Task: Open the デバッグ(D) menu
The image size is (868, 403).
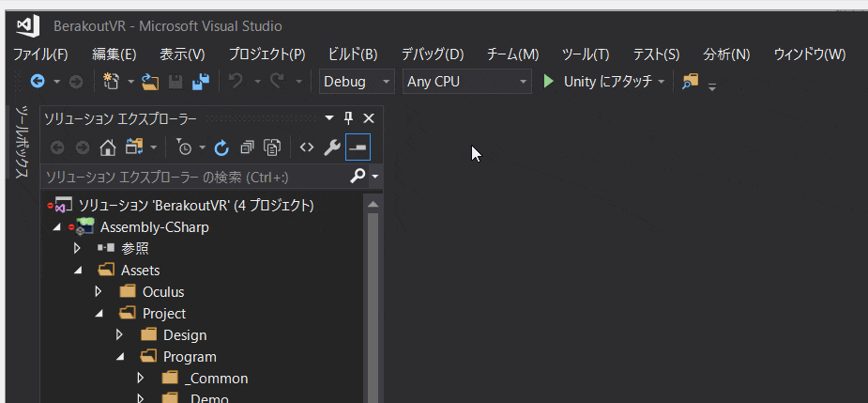Action: click(x=433, y=54)
